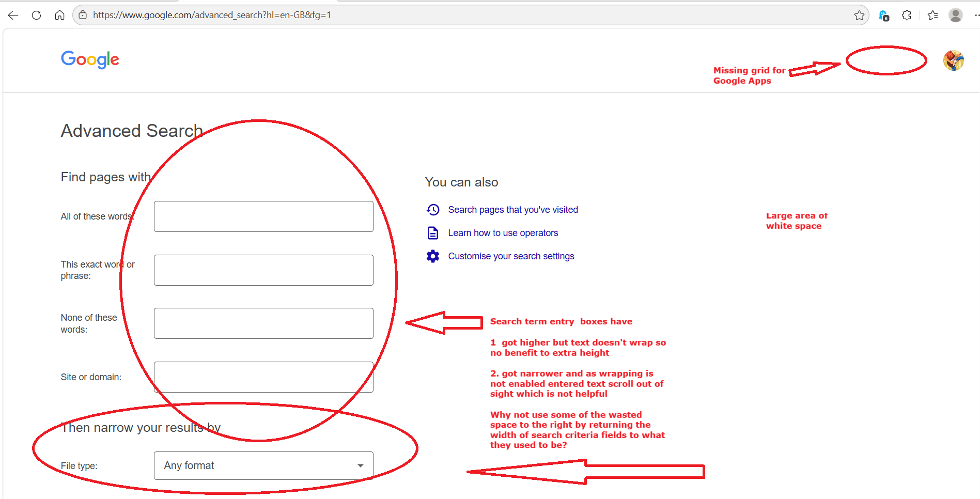Open the File type "Any format" dropdown
The height and width of the screenshot is (499, 980).
(263, 466)
